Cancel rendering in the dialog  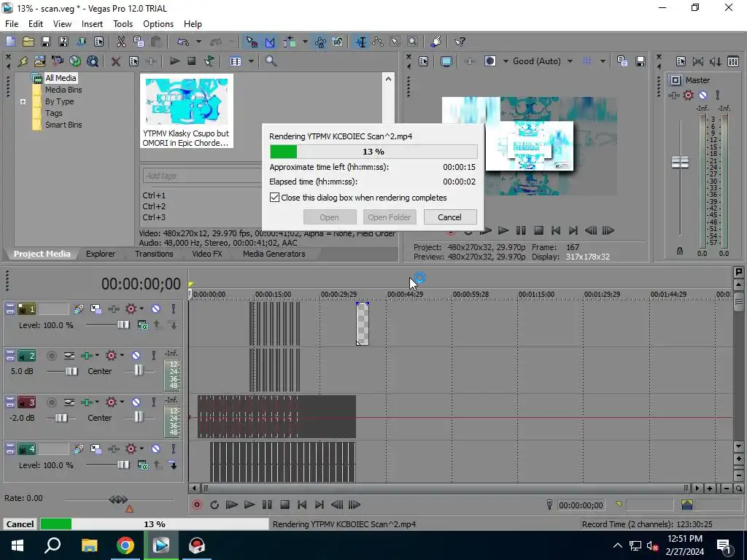click(x=449, y=217)
